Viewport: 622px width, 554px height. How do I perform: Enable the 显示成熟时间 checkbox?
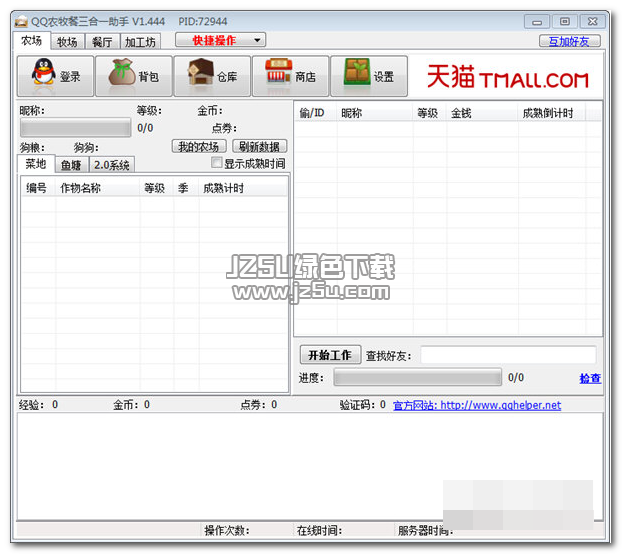coord(217,162)
